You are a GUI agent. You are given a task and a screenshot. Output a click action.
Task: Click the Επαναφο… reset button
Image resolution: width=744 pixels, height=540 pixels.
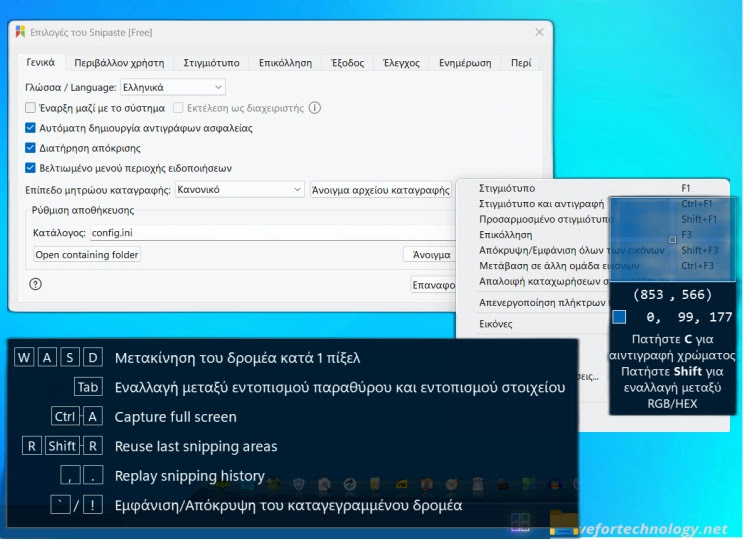coord(433,285)
